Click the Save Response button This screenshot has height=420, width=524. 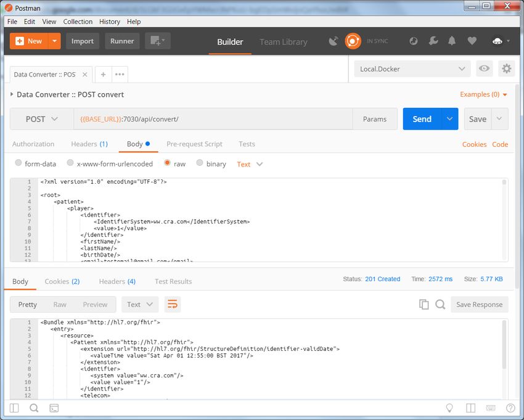coord(479,304)
